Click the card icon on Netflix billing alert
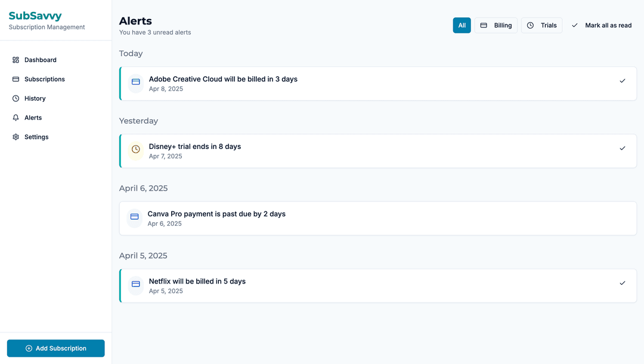Viewport: 644px width, 364px height. (135, 284)
